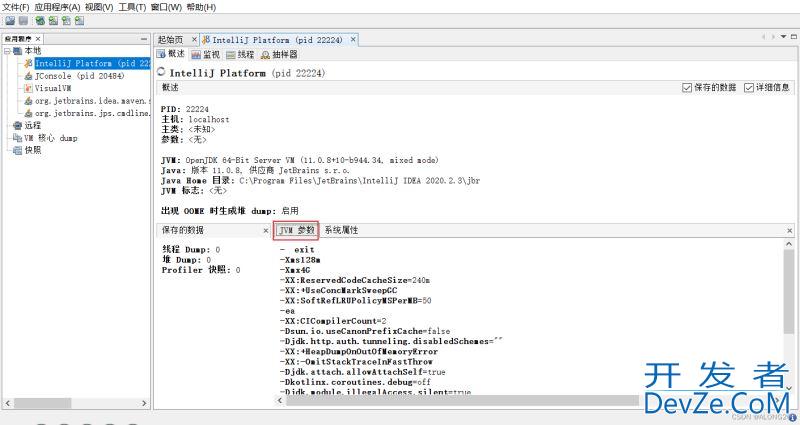Click the -Xmx4G argument line

point(295,270)
